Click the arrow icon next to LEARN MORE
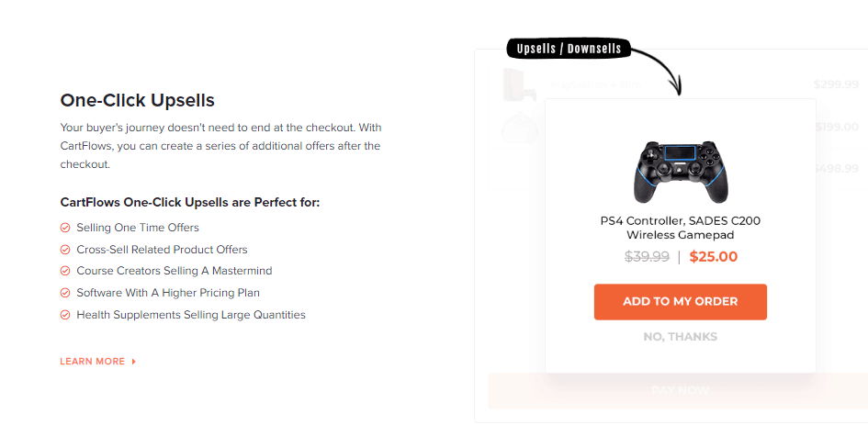This screenshot has height=425, width=868. coord(134,362)
